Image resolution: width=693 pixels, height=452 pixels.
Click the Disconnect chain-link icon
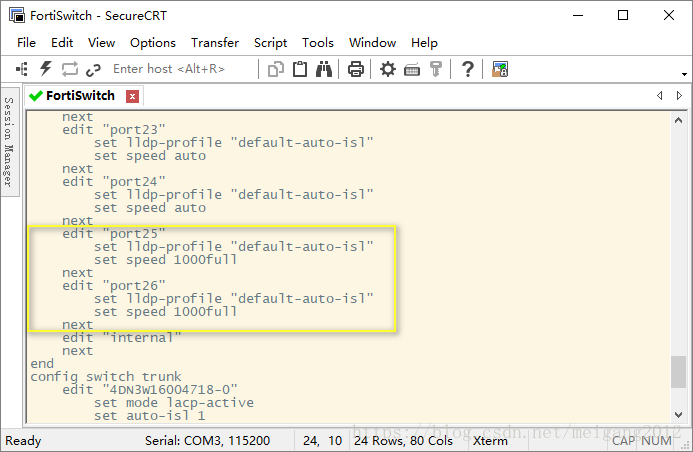[93, 69]
